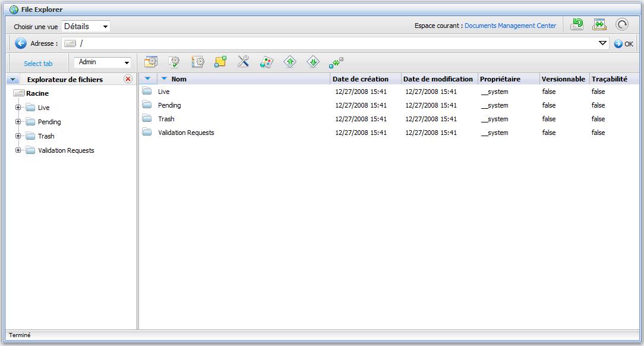Click the Racine drive icon in the tree

pos(19,93)
